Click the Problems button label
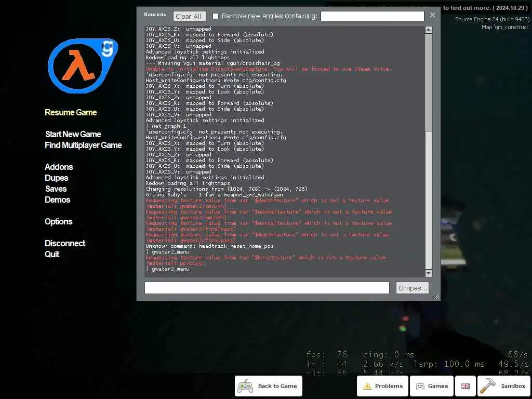The height and width of the screenshot is (399, 532). [x=389, y=386]
